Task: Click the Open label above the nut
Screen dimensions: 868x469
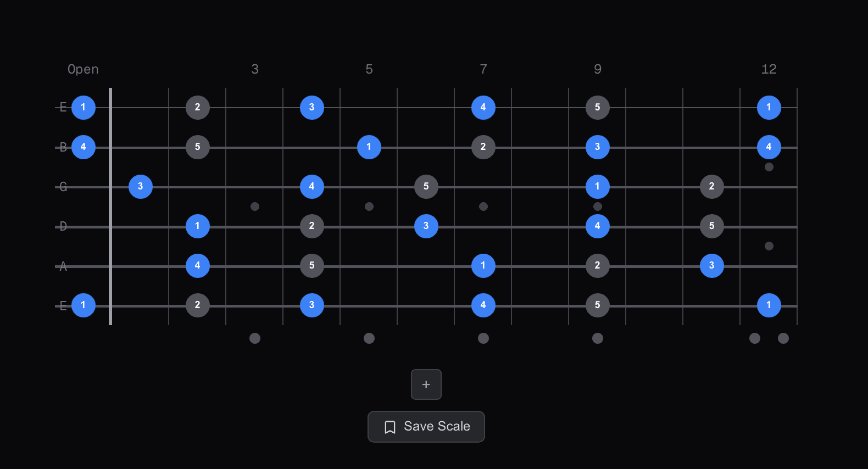Action: pos(83,69)
